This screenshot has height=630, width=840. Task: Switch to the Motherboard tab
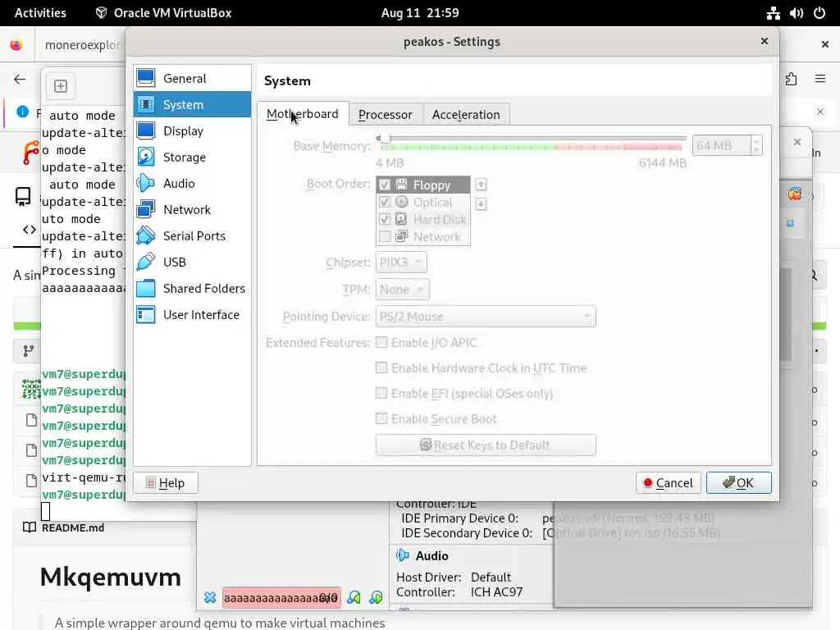click(x=303, y=114)
